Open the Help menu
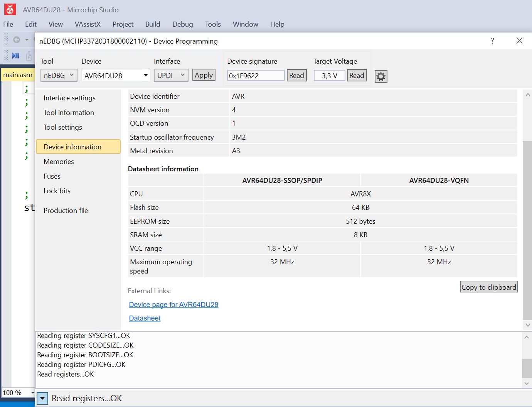Image resolution: width=532 pixels, height=407 pixels. pyautogui.click(x=277, y=24)
